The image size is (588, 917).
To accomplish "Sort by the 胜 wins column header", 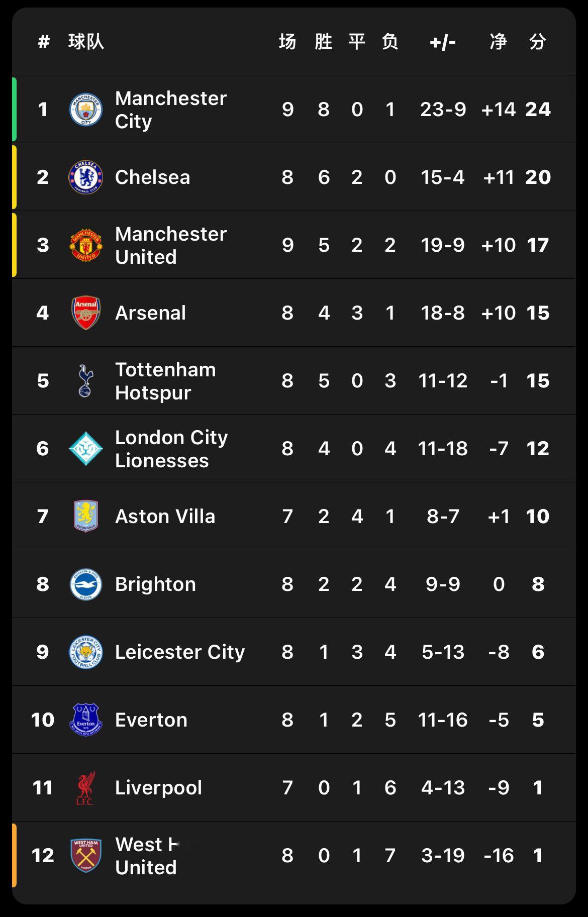I will pos(324,42).
